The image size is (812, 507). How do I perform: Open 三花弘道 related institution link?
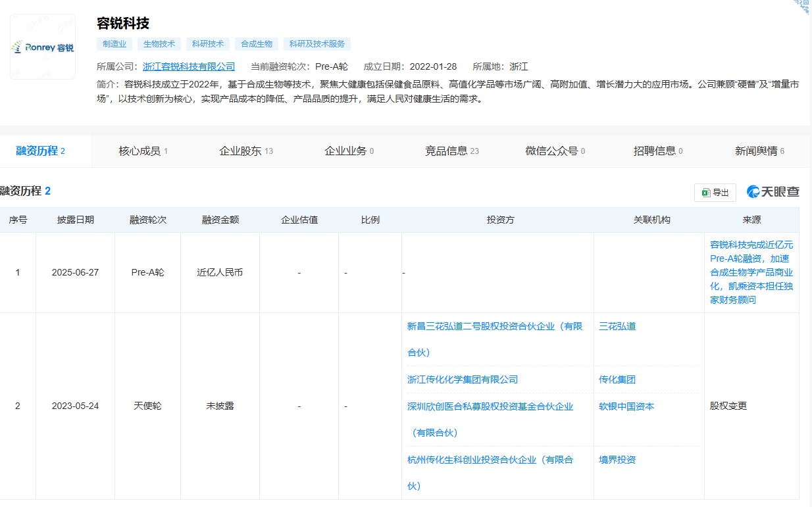[617, 326]
